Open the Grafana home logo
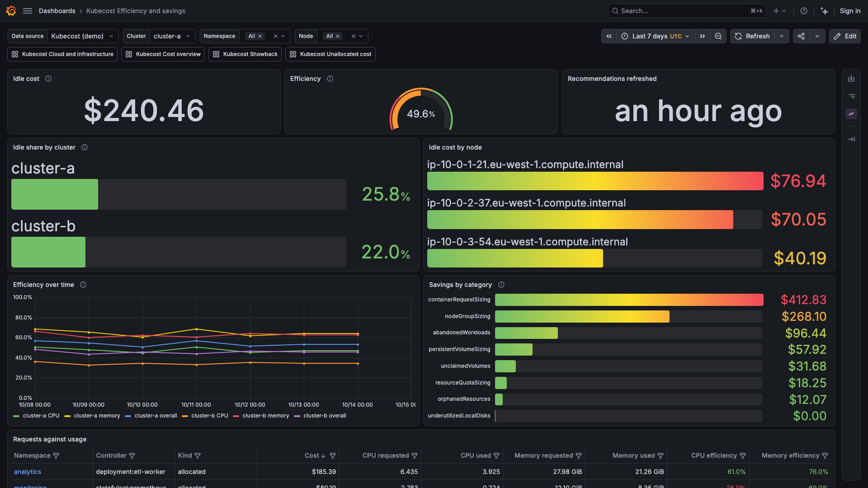Screen dimensions: 868x488 pos(11,11)
